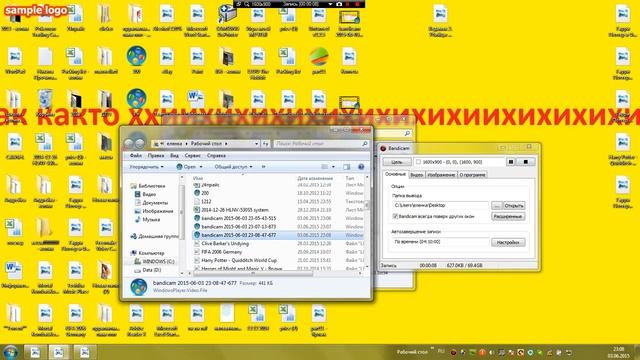The height and width of the screenshot is (360, 640).
Task: Switch to Bandicam's Изображение tab
Action: pyautogui.click(x=441, y=175)
